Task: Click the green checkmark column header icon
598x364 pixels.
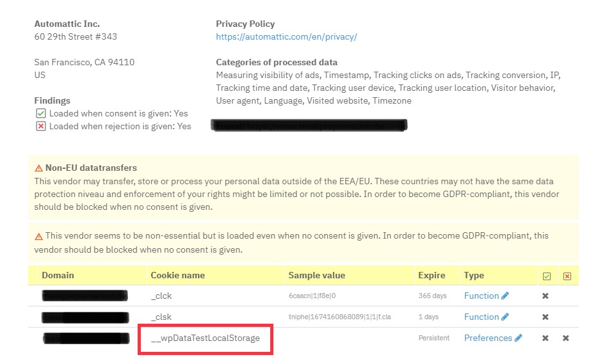Action: [547, 276]
